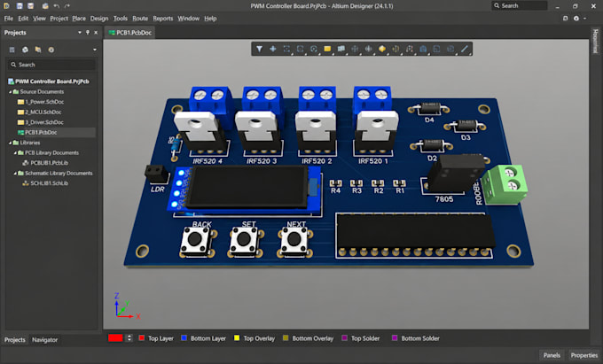Select the Bottom Solder layer tab

(415, 338)
